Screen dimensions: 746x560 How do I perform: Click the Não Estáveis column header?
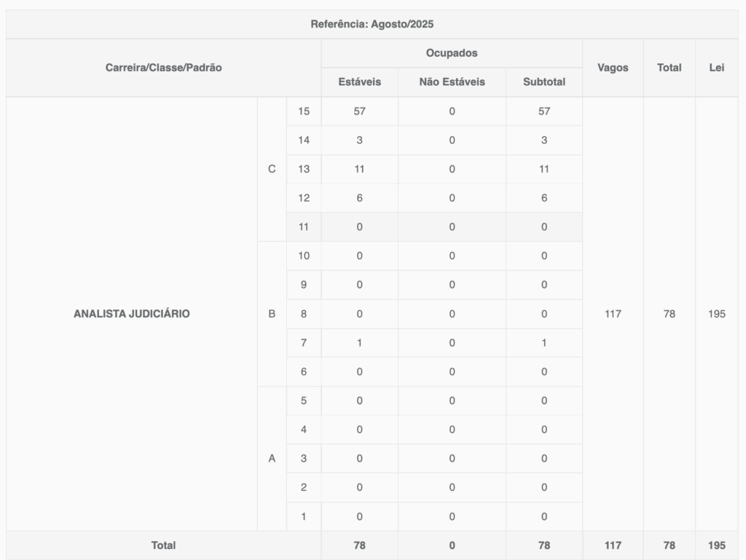click(x=452, y=82)
